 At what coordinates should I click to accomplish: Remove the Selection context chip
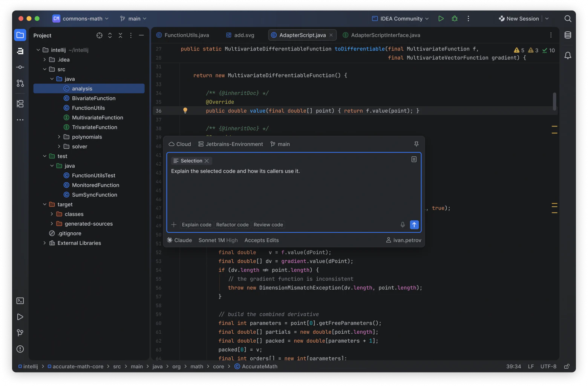point(207,161)
